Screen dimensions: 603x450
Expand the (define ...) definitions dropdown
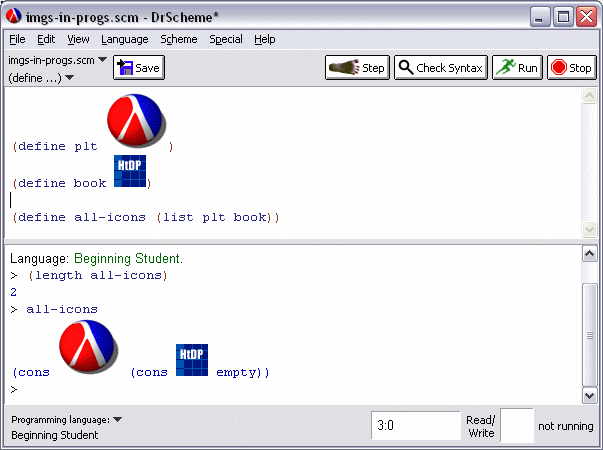[41, 78]
